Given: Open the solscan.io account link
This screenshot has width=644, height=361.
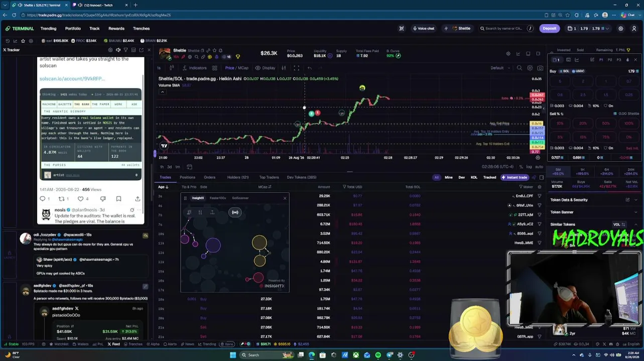Looking at the screenshot, I should coord(72,79).
